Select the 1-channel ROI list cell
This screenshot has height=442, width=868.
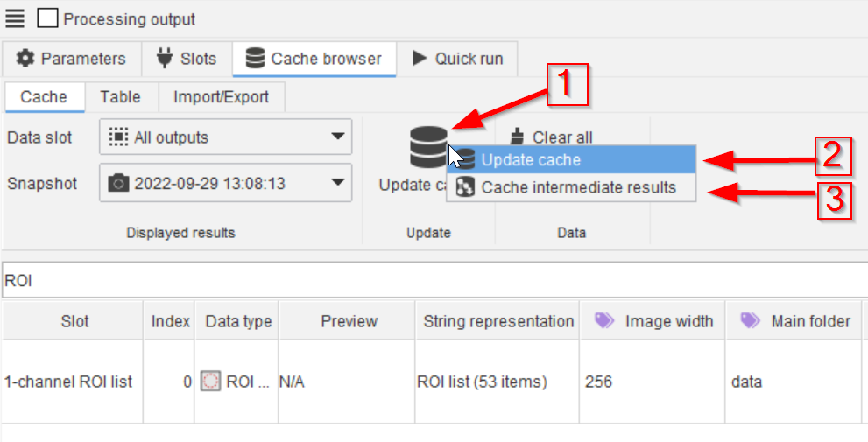73,382
